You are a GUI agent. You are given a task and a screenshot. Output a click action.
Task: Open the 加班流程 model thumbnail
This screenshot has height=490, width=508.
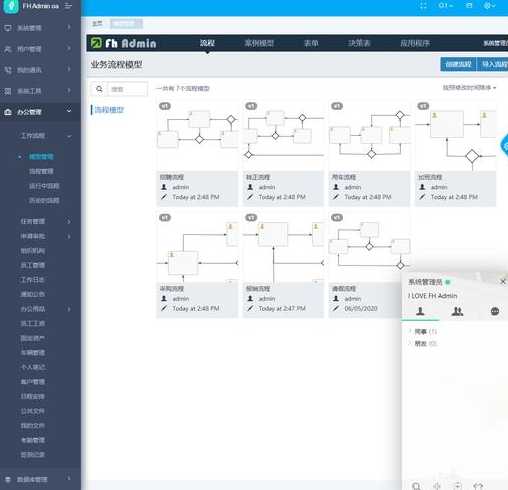[x=455, y=135]
